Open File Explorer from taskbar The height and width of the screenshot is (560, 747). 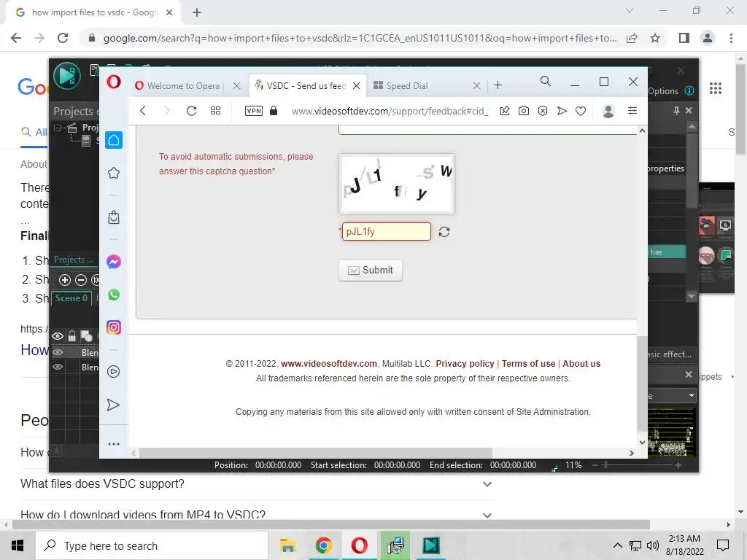coord(287,545)
